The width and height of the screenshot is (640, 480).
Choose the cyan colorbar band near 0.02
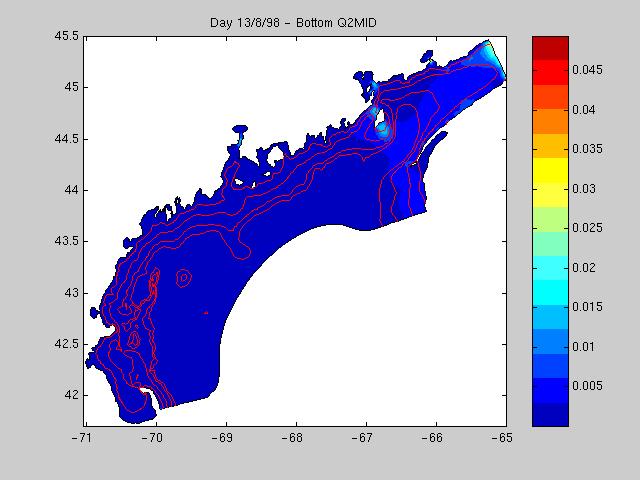[550, 266]
